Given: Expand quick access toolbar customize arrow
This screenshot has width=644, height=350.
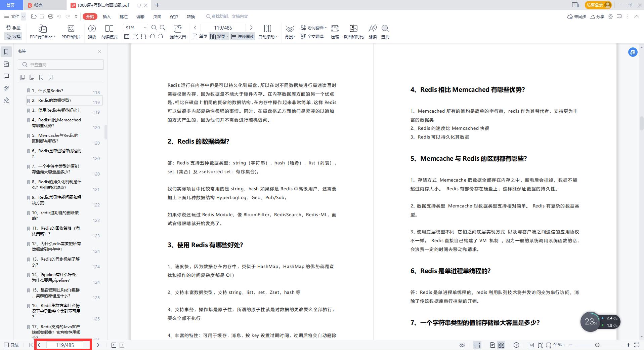Looking at the screenshot, I should pyautogui.click(x=76, y=16).
